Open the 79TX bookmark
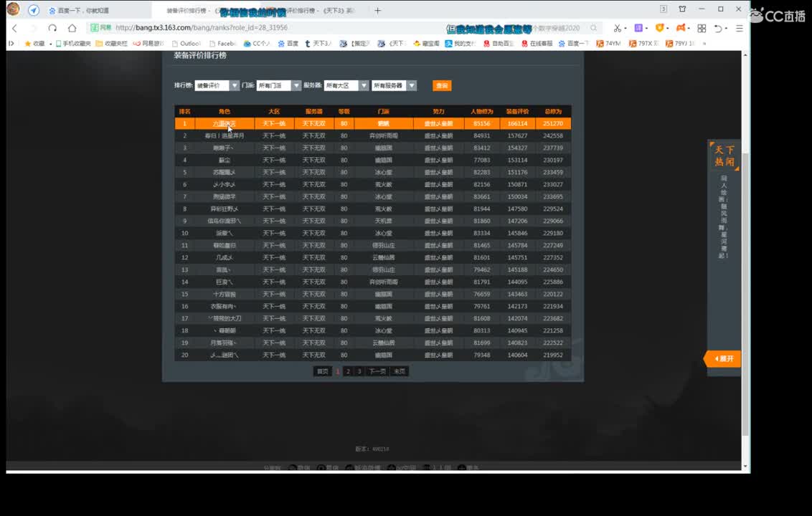This screenshot has width=812, height=516. [x=643, y=44]
